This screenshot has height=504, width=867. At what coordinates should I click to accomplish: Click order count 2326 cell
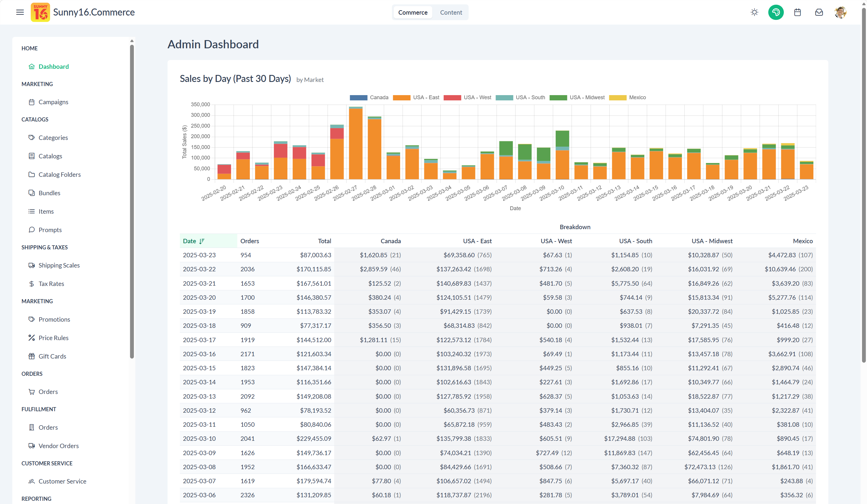(248, 495)
